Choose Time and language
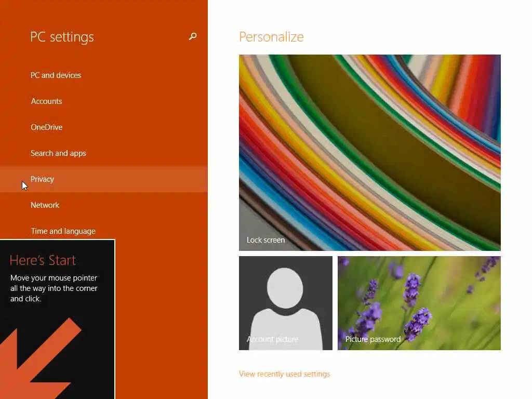Image resolution: width=532 pixels, height=399 pixels. 63,231
